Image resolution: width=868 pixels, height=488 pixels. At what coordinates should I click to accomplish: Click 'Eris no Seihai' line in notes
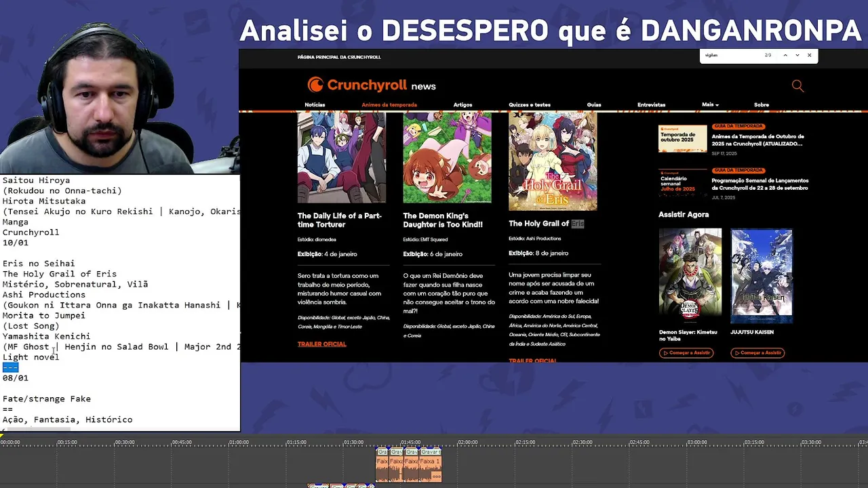tap(39, 264)
